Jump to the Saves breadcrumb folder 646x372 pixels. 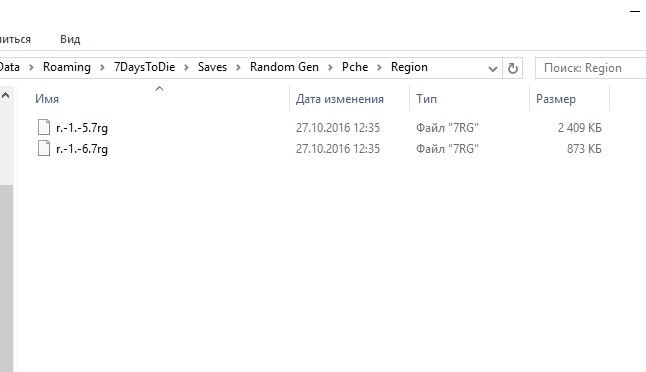click(x=212, y=67)
